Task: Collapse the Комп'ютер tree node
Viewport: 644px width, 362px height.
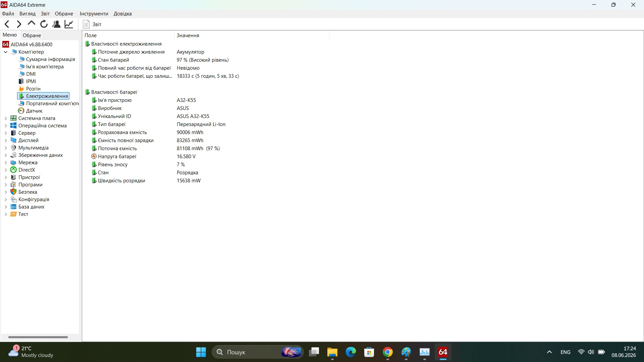Action: [6, 52]
